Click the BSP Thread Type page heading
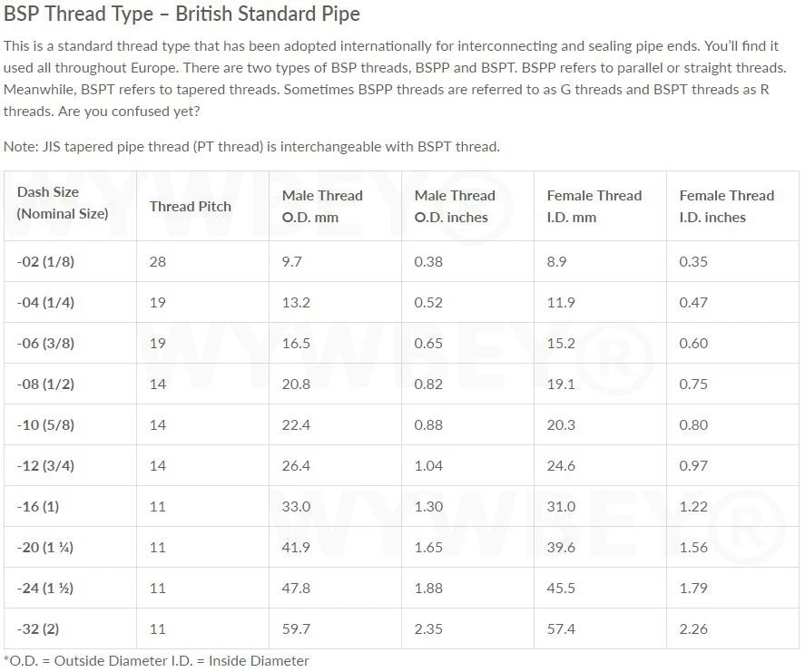The width and height of the screenshot is (805, 672). (x=182, y=15)
